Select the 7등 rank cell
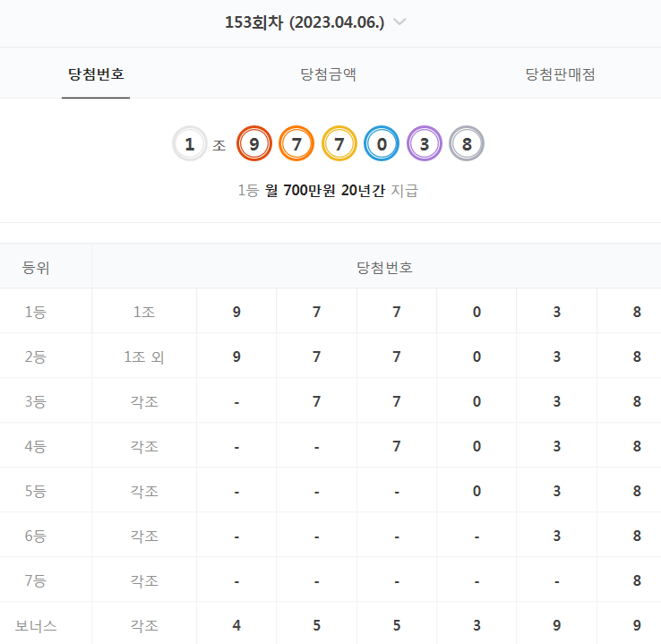This screenshot has height=644, width=661. (46, 580)
